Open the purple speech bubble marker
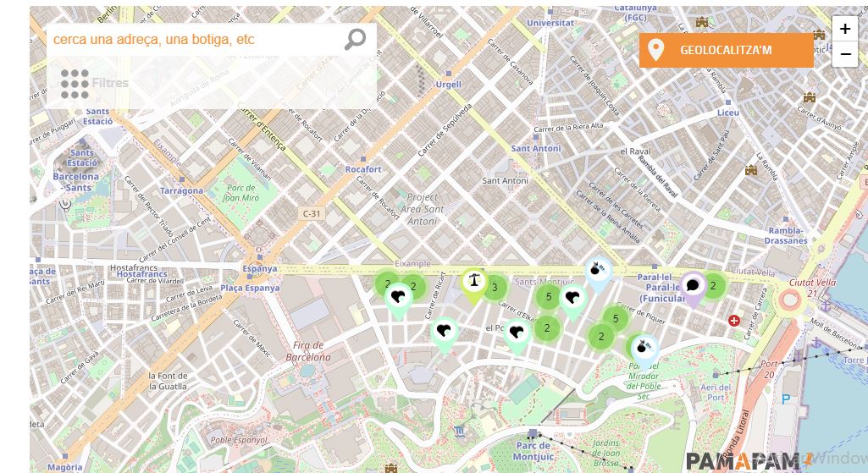Screen dimensions: 868x473 [x=693, y=289]
